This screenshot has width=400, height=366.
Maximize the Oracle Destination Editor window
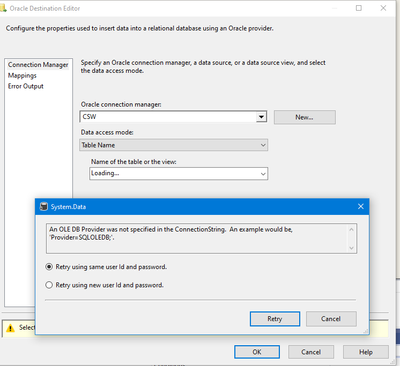click(359, 8)
